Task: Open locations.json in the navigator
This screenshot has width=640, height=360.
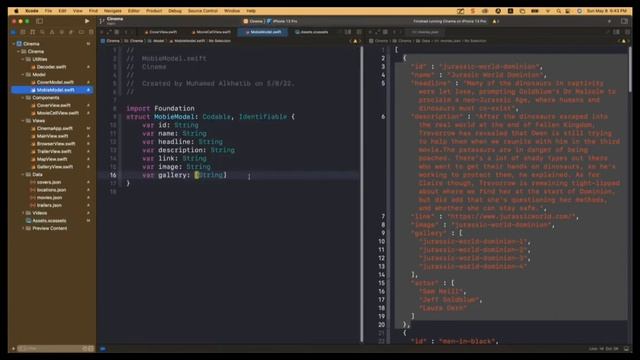Action: (52, 190)
